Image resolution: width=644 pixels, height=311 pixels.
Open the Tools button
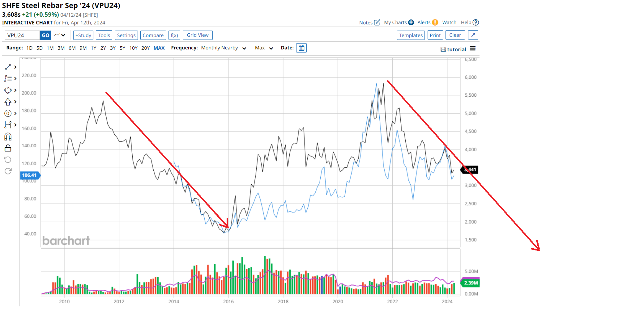104,35
